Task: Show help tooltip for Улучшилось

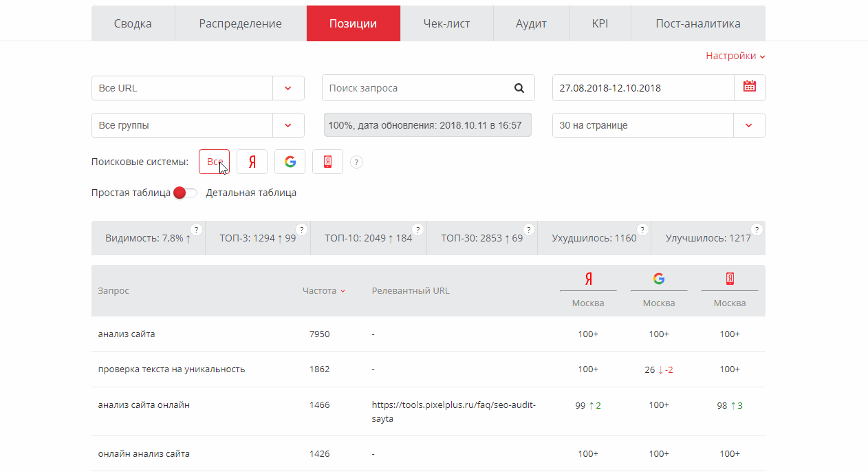Action: (757, 229)
